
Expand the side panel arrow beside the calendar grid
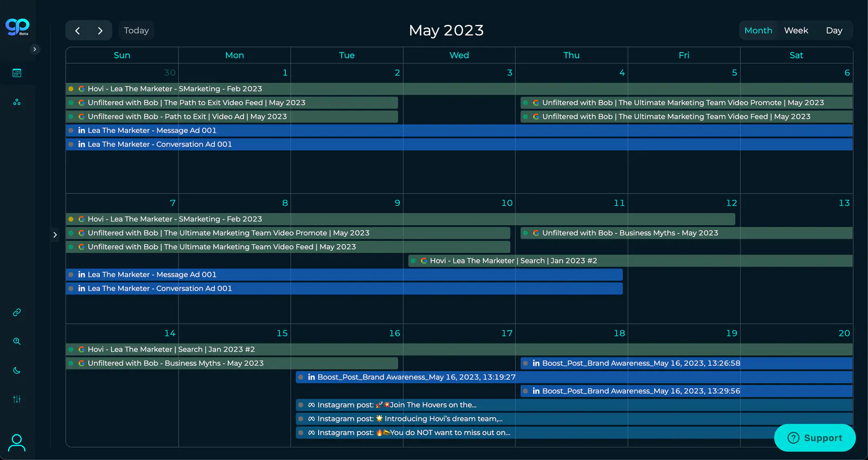55,235
